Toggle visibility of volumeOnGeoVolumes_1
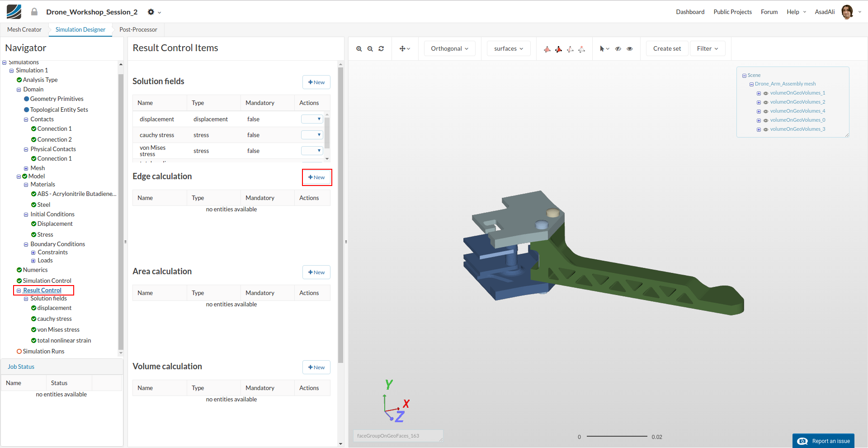Viewport: 868px width, 448px height. pos(766,93)
